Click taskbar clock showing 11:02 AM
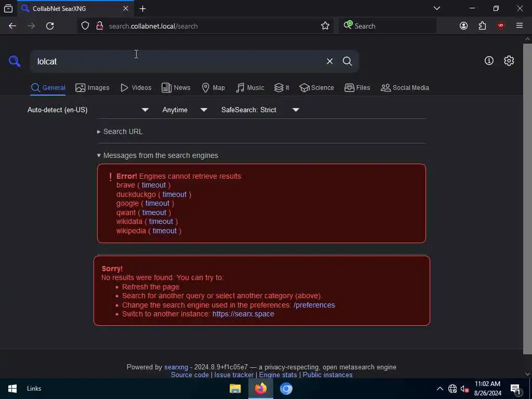 point(487,389)
